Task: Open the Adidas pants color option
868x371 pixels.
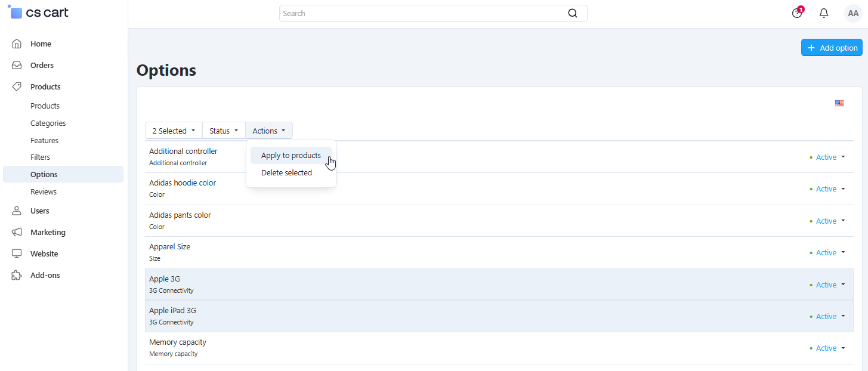Action: click(x=180, y=215)
